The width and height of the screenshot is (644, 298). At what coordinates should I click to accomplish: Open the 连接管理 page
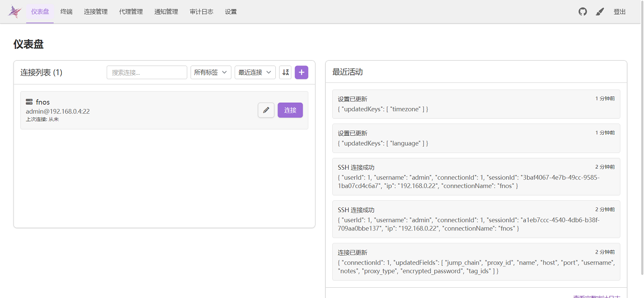pos(96,12)
